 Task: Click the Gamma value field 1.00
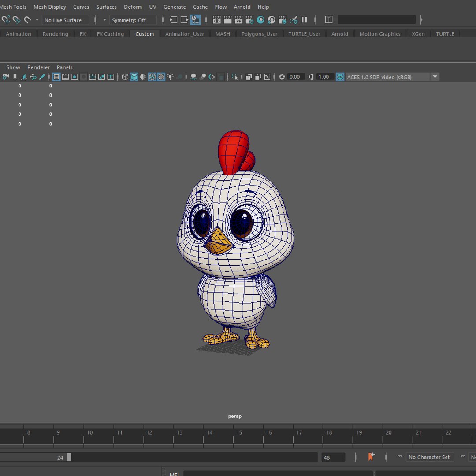325,77
